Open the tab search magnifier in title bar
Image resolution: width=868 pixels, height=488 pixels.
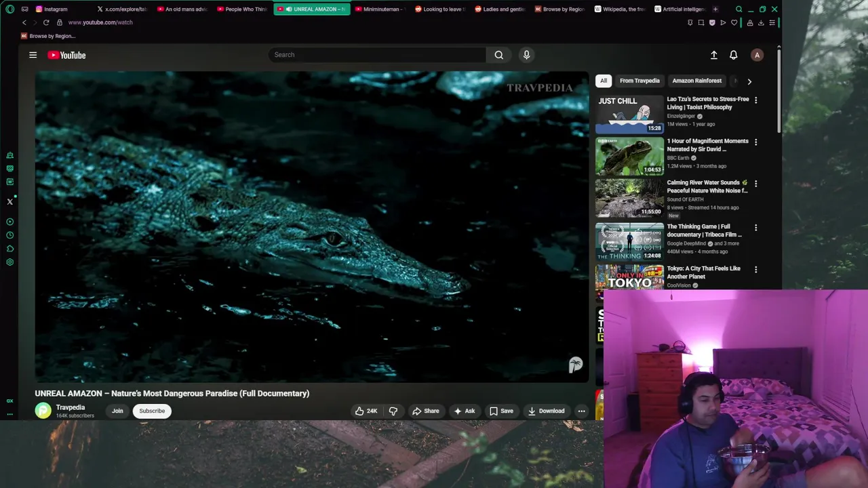738,9
